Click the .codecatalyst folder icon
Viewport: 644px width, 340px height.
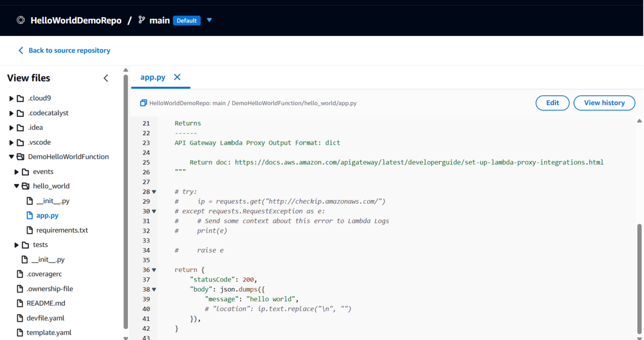point(20,113)
